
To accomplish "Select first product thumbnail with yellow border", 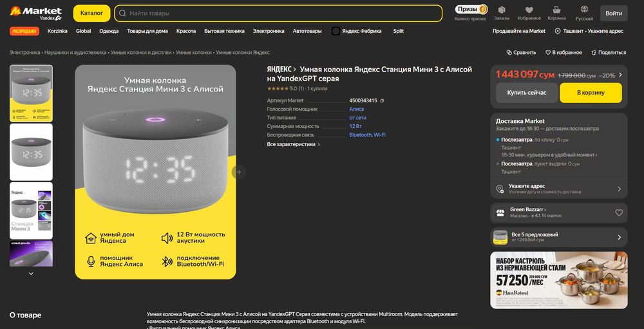I will click(31, 93).
